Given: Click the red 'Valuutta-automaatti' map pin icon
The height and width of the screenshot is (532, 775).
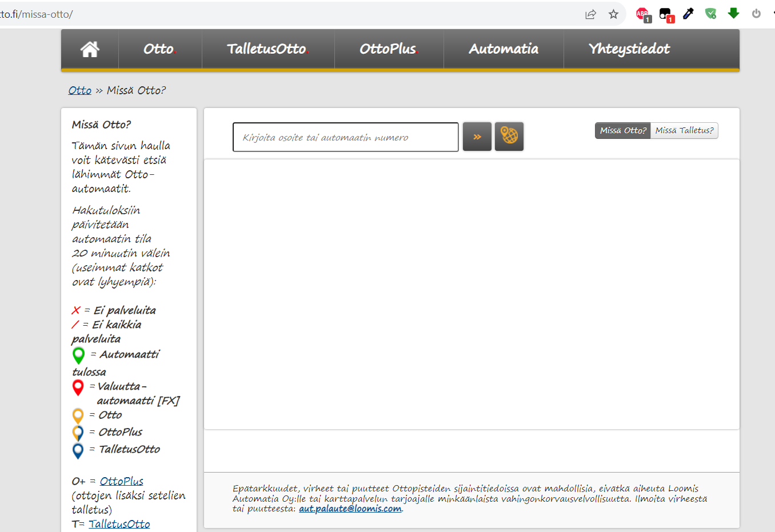Looking at the screenshot, I should pyautogui.click(x=78, y=387).
